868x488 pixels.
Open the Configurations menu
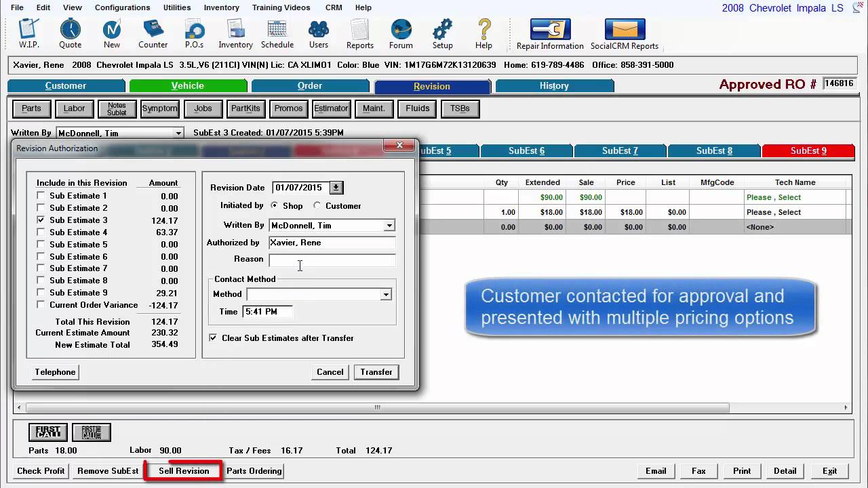tap(122, 7)
